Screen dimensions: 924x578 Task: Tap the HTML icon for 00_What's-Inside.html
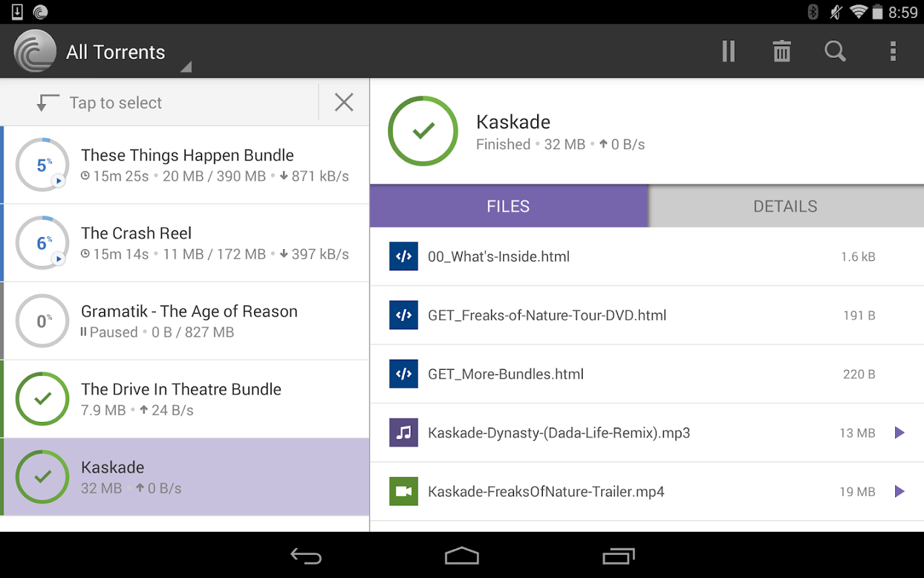click(x=404, y=256)
